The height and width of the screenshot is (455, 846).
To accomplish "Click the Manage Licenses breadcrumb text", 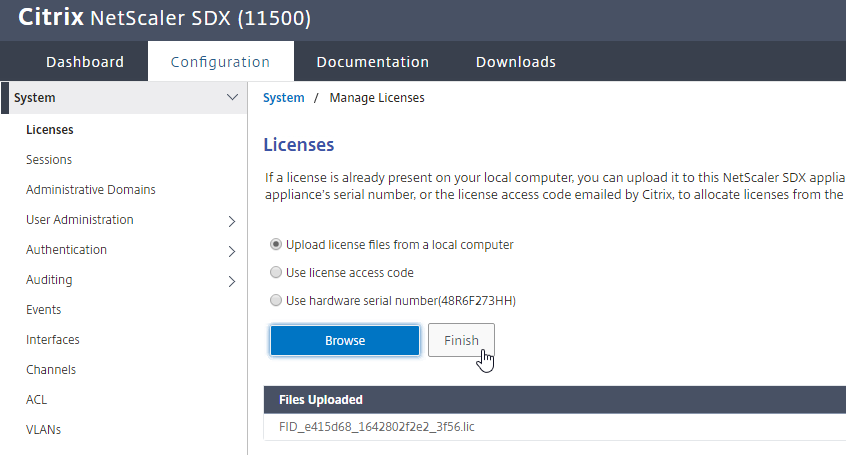I will [377, 98].
